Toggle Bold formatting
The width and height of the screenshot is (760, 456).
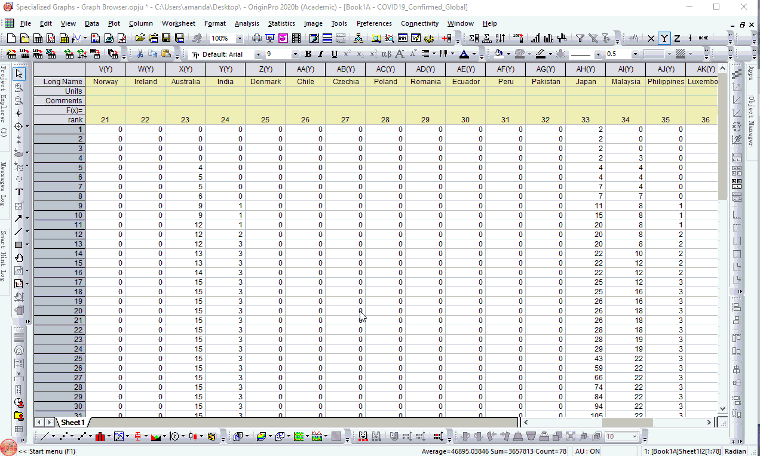308,54
